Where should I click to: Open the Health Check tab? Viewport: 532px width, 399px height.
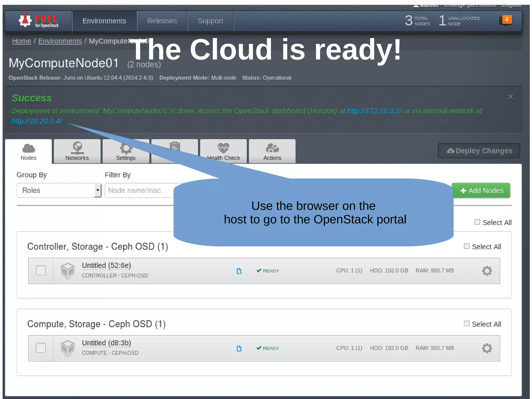[x=223, y=152]
